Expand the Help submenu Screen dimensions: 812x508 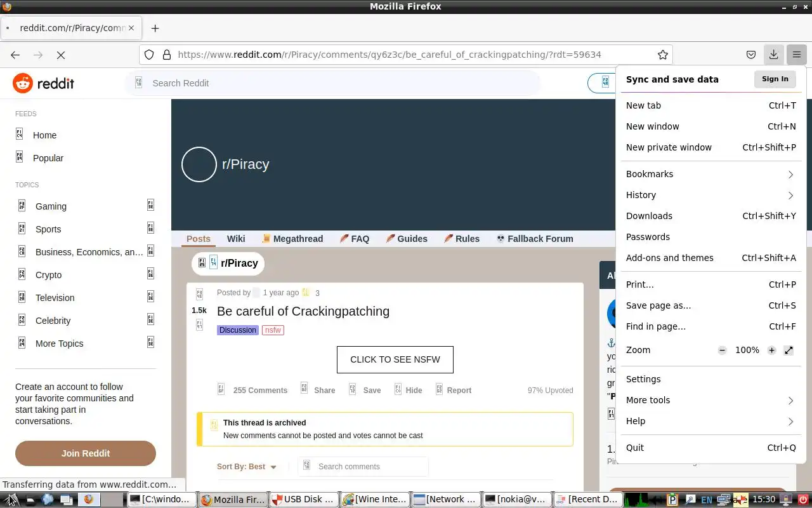(x=710, y=421)
